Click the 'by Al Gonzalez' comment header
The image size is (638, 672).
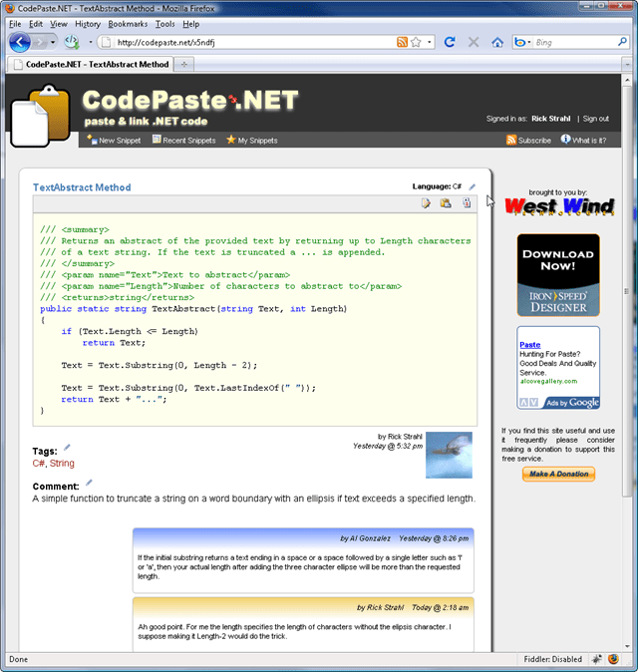click(x=365, y=538)
